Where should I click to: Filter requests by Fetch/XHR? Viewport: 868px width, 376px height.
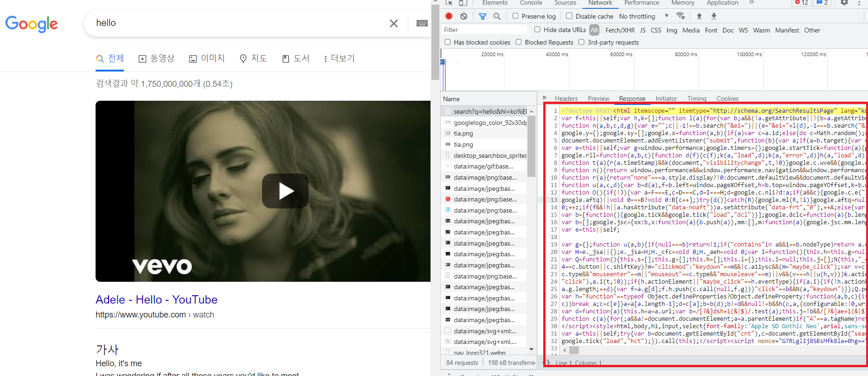pos(620,30)
